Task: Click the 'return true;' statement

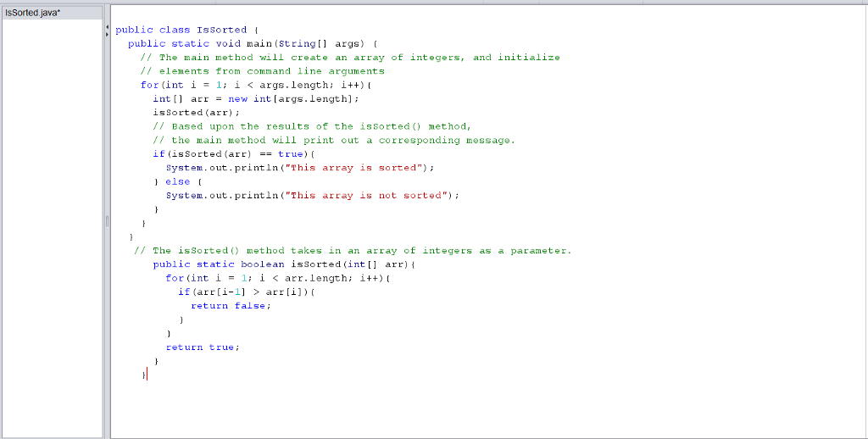Action: tap(203, 347)
